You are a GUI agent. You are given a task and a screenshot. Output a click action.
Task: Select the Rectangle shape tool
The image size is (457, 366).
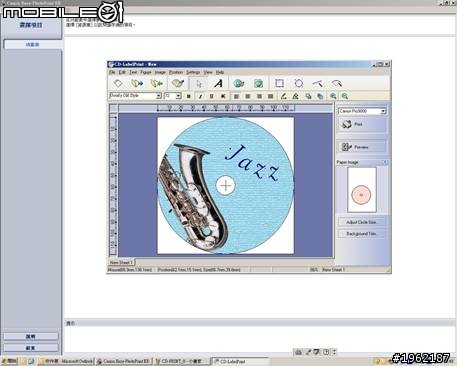click(279, 83)
